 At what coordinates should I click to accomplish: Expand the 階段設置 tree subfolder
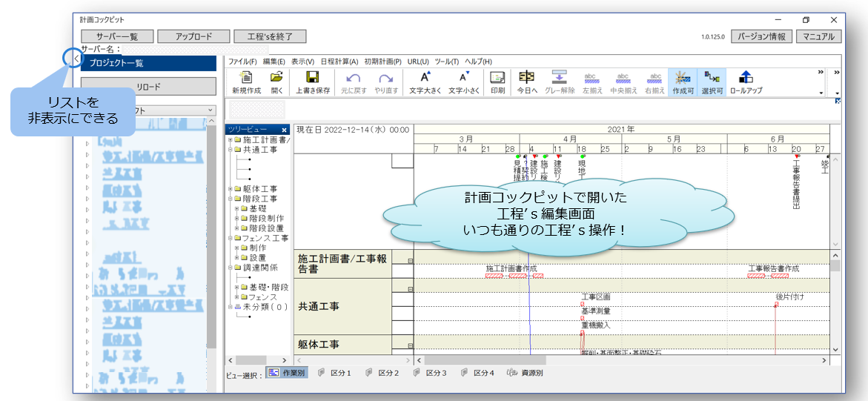coord(237,228)
